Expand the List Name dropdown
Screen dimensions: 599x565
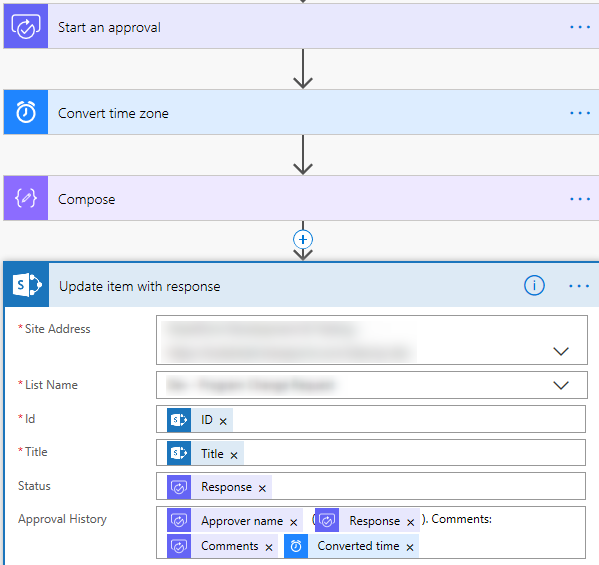561,385
